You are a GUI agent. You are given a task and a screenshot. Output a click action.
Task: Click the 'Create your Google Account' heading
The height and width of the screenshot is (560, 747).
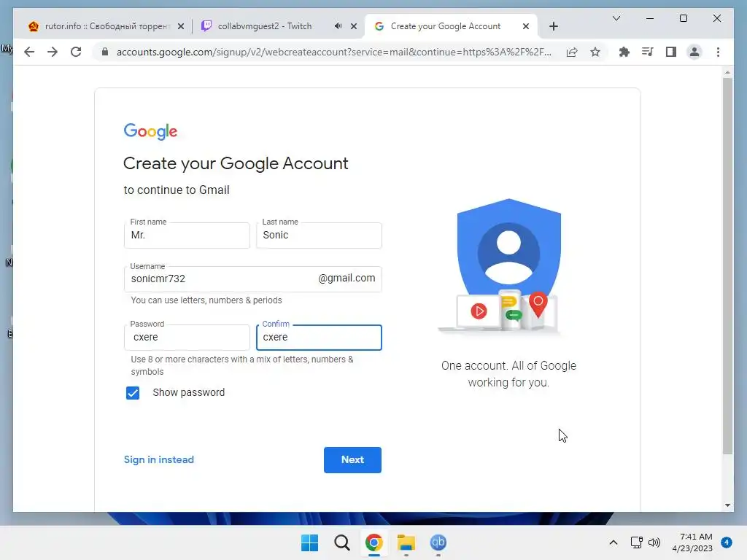(236, 164)
